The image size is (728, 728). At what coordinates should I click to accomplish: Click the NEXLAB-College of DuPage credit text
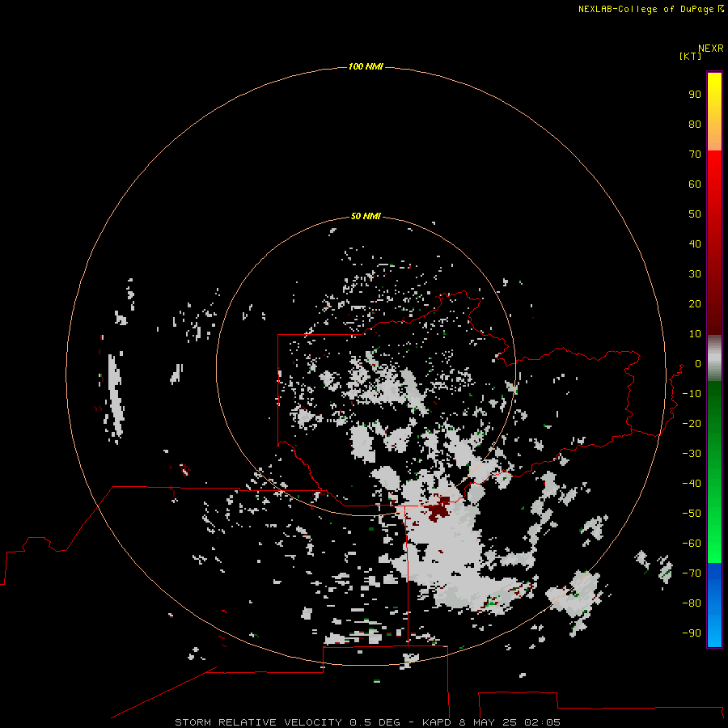650,9
